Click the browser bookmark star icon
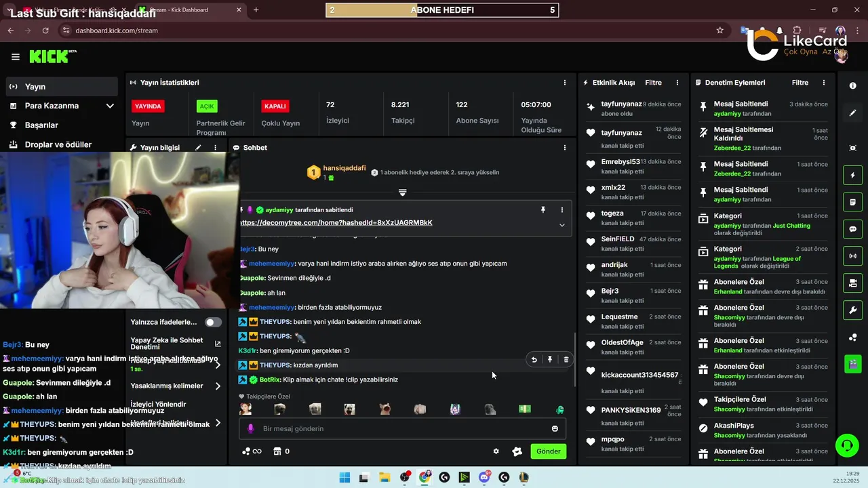The height and width of the screenshot is (488, 868). (x=719, y=30)
